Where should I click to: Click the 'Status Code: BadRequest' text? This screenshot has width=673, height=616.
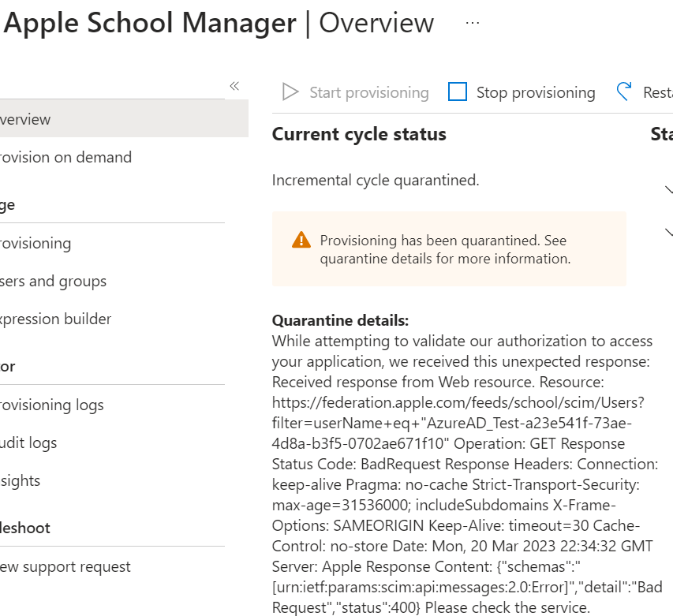coord(357,464)
